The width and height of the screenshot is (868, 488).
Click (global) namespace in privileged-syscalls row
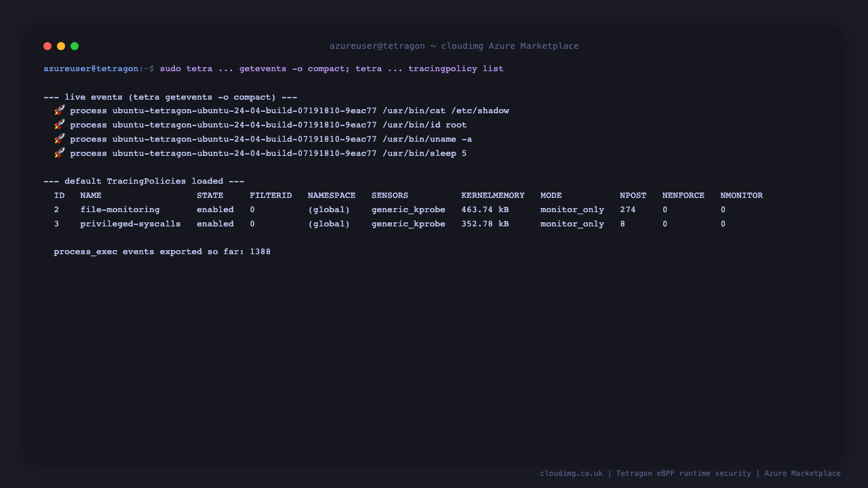(329, 224)
